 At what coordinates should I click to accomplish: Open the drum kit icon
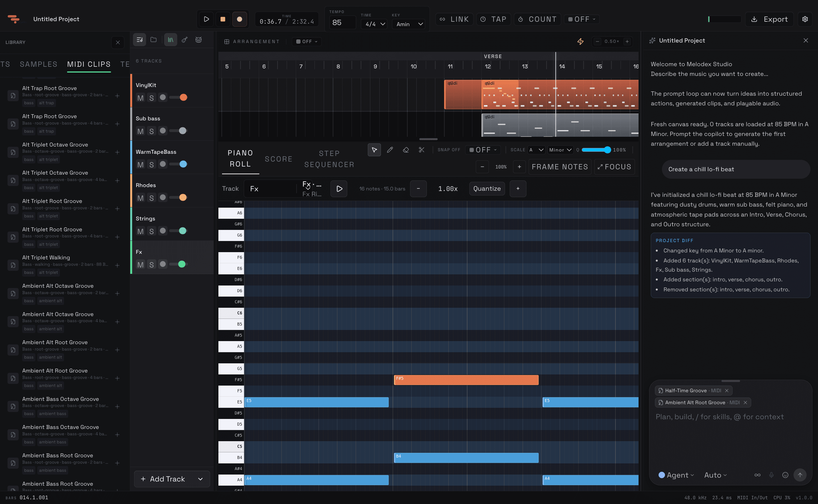[x=198, y=40]
